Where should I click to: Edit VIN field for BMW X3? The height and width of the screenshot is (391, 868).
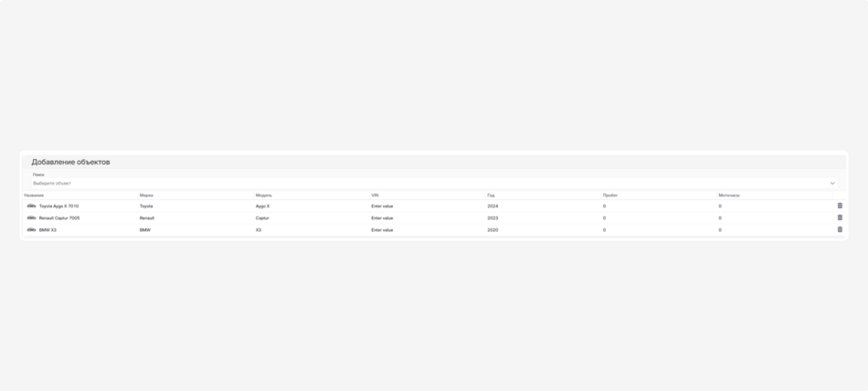coord(382,230)
